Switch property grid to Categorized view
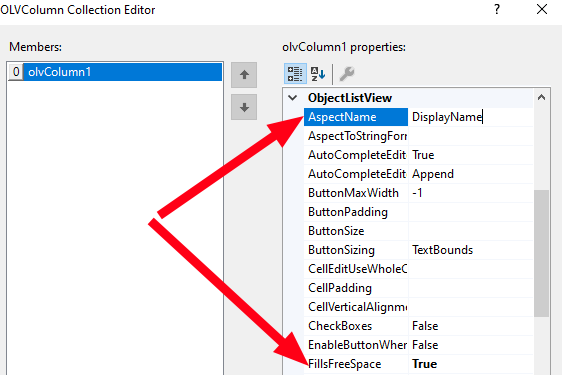Image resolution: width=562 pixels, height=375 pixels. (x=295, y=74)
